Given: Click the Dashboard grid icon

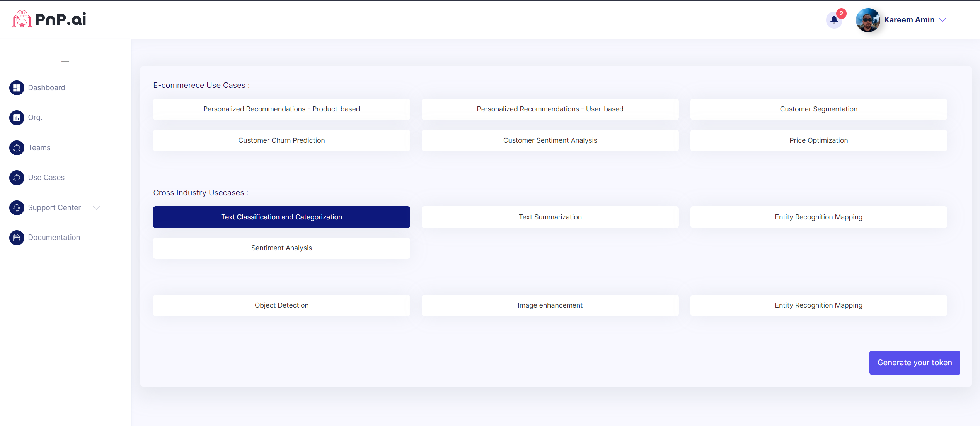Looking at the screenshot, I should click(x=17, y=88).
